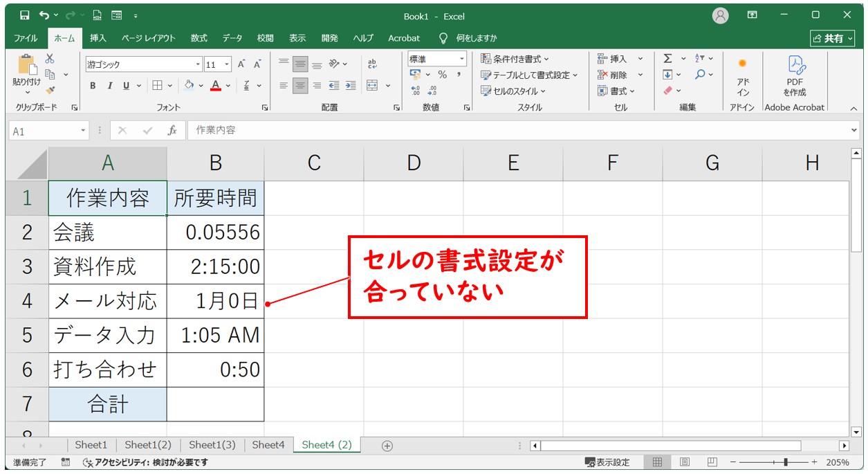Click the Paste clipboard icon
The image size is (868, 474).
coord(27,65)
